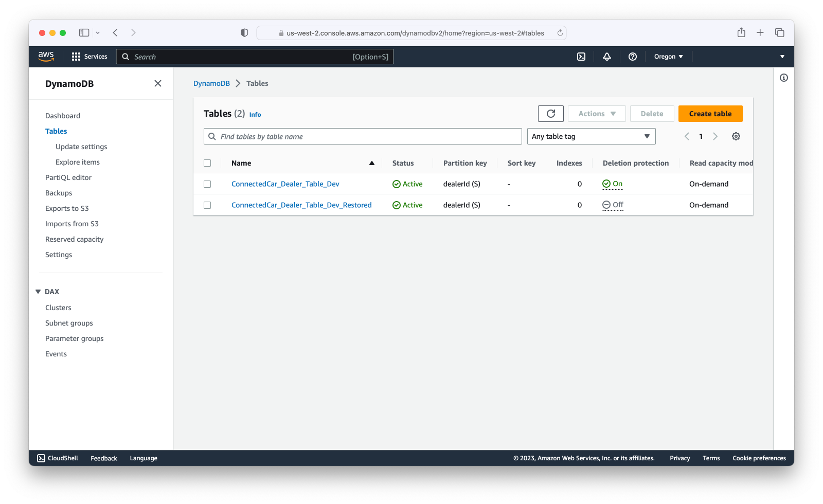This screenshot has height=504, width=823.
Task: Open Safari sidebar options chevron
Action: (x=98, y=32)
